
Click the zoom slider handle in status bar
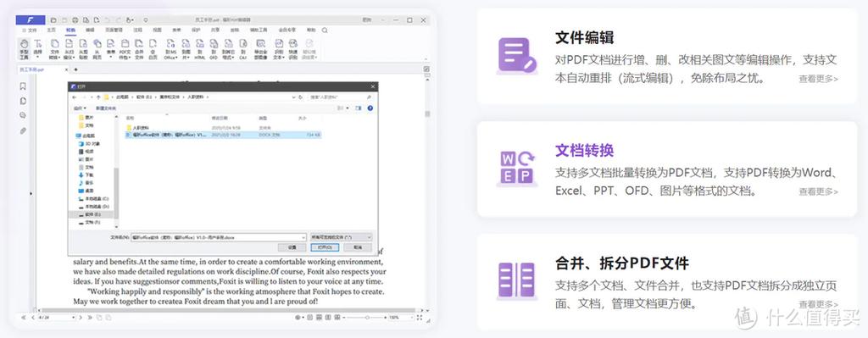click(367, 318)
